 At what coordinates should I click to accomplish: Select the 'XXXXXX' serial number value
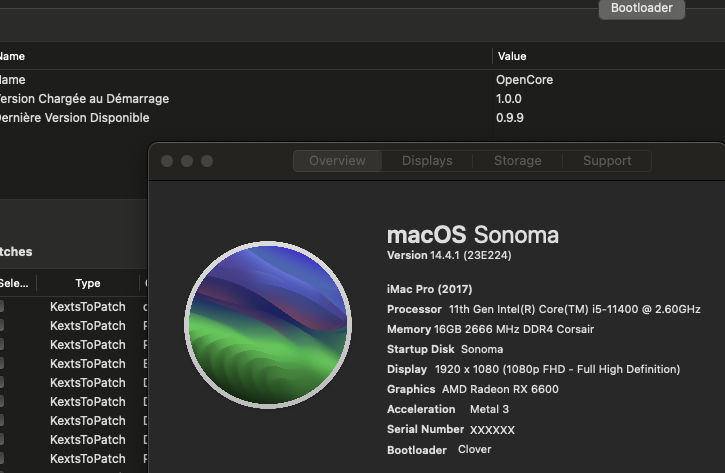click(x=492, y=430)
